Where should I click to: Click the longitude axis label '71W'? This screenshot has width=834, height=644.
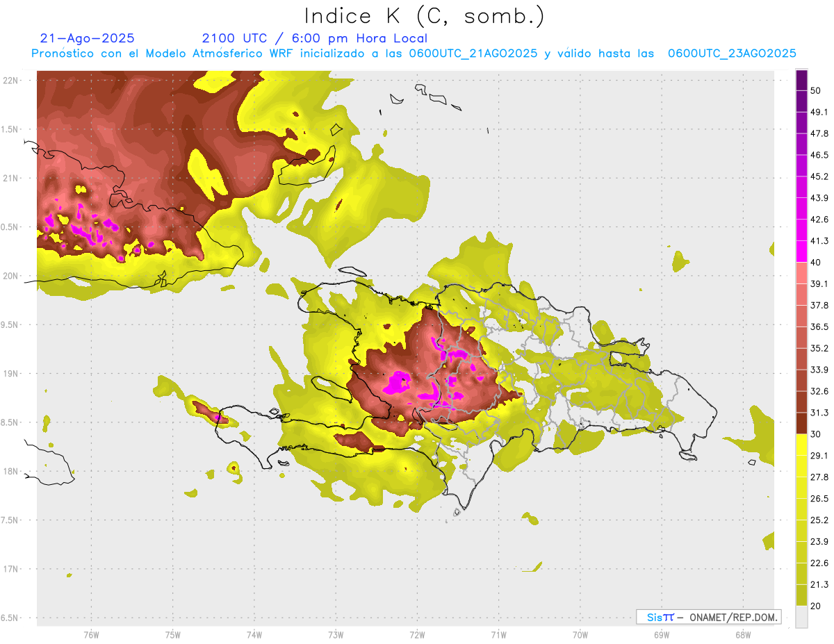click(498, 634)
